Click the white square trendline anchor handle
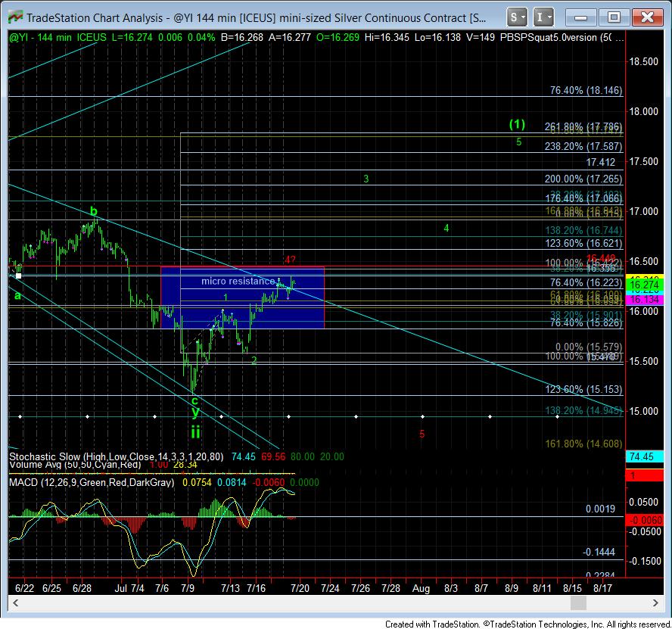Screen dimensions: 672x629 (x=18, y=276)
